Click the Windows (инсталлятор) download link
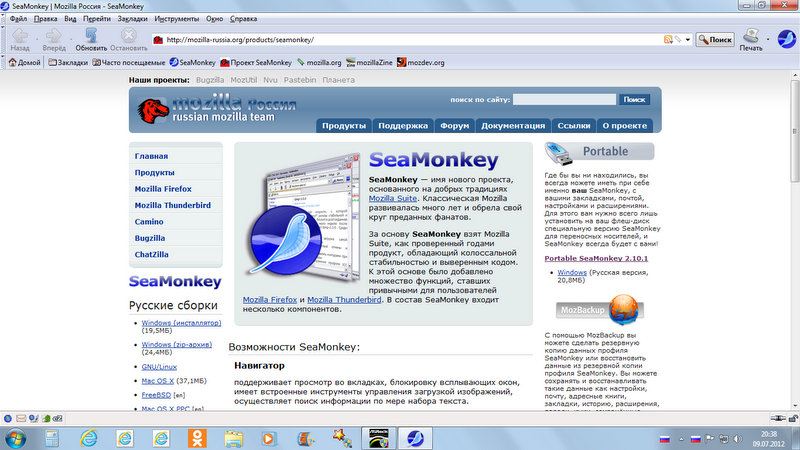Image resolution: width=800 pixels, height=450 pixels. [181, 323]
